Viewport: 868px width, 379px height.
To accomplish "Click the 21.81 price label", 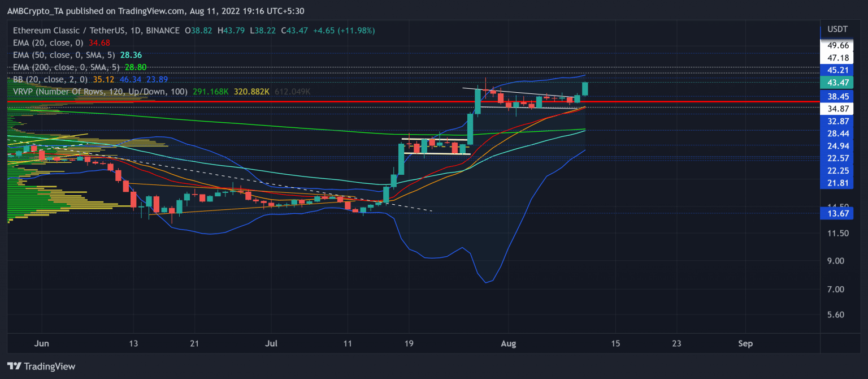I will click(837, 183).
